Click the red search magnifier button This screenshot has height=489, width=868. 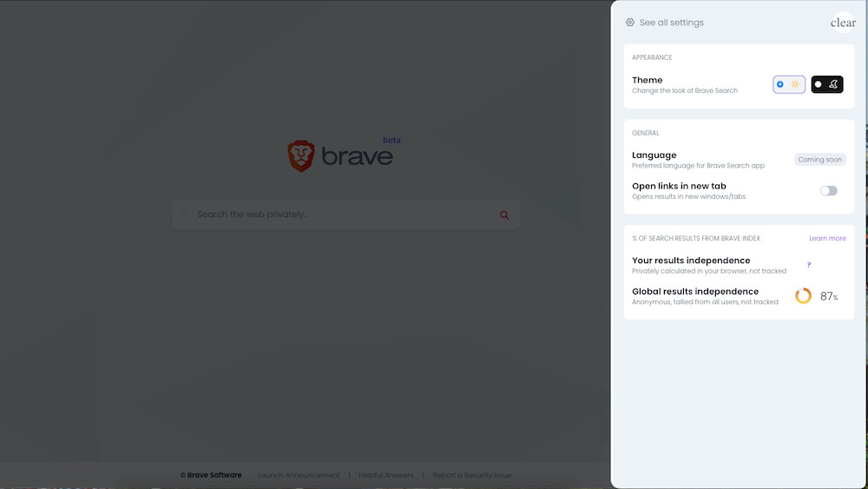pyautogui.click(x=504, y=215)
